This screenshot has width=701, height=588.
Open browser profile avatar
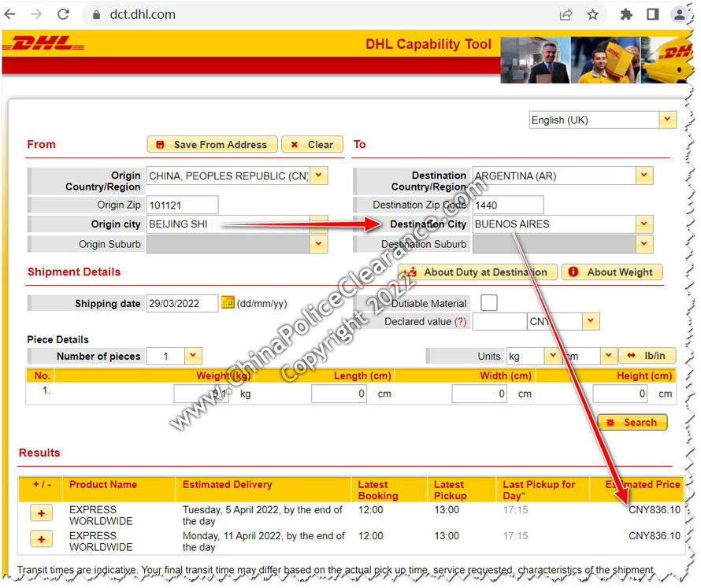pyautogui.click(x=679, y=15)
